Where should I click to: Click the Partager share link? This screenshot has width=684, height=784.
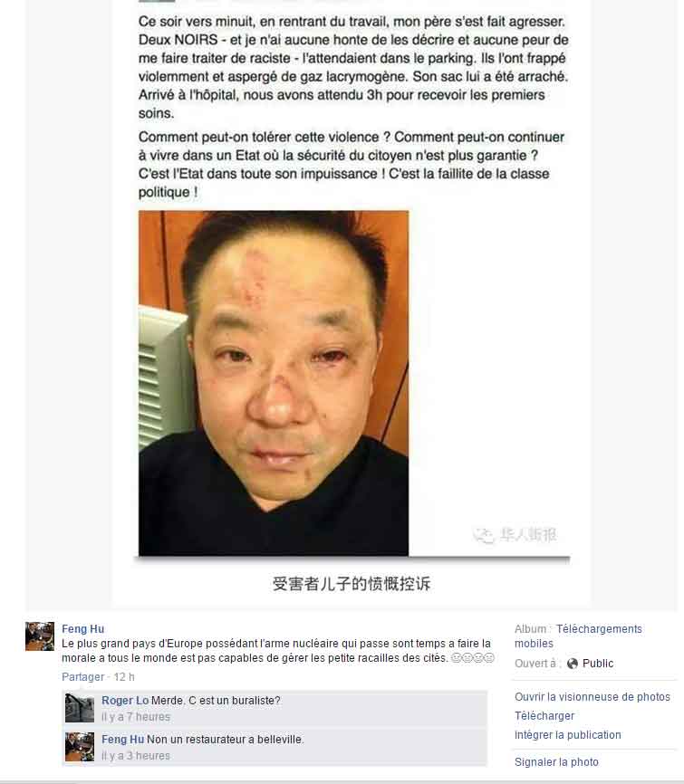[83, 677]
